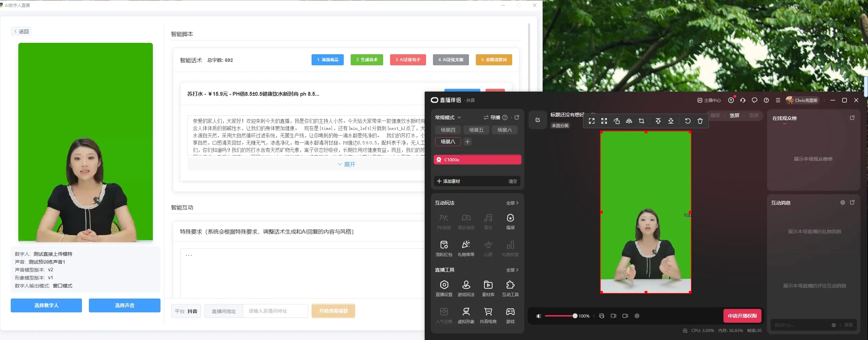
Task: Open settings hexagon icon in bottom control bar
Action: click(637, 316)
